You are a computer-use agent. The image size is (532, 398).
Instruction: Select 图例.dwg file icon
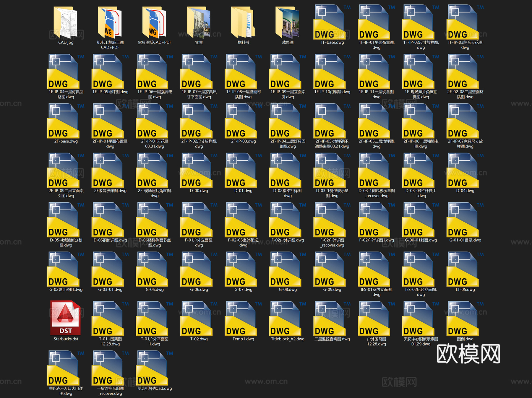(x=462, y=318)
